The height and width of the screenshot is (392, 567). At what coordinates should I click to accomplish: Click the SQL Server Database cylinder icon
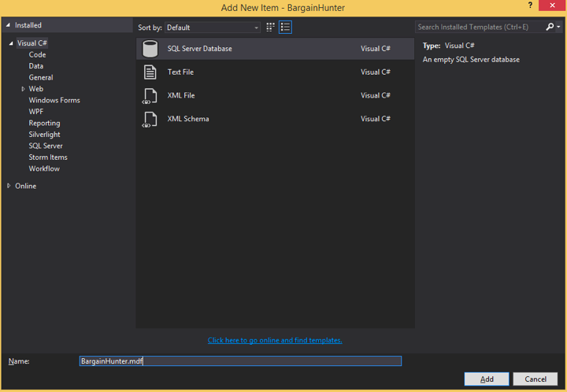pos(150,49)
